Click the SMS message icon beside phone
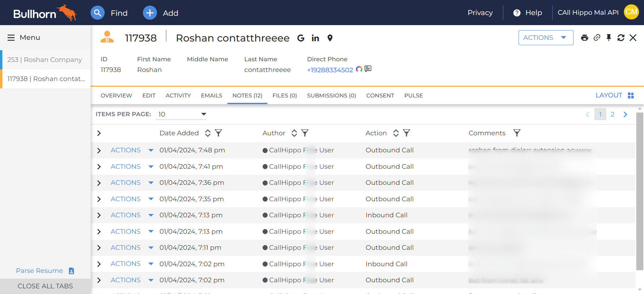Image resolution: width=644 pixels, height=294 pixels. pos(368,69)
